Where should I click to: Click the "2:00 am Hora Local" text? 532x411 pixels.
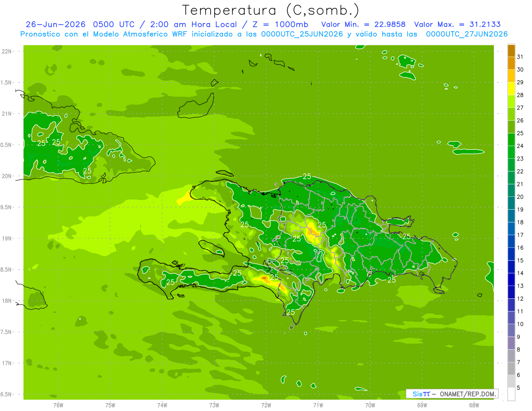tap(194, 24)
